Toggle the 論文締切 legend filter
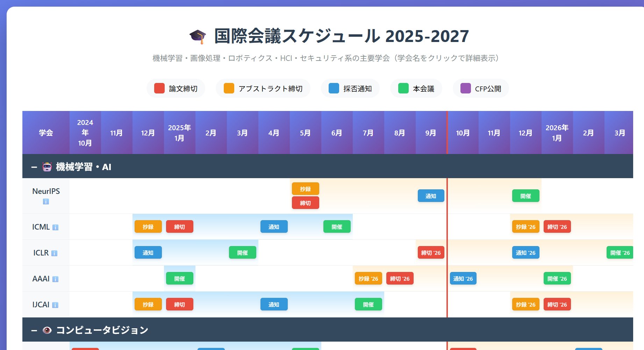644x350 pixels. [x=176, y=89]
